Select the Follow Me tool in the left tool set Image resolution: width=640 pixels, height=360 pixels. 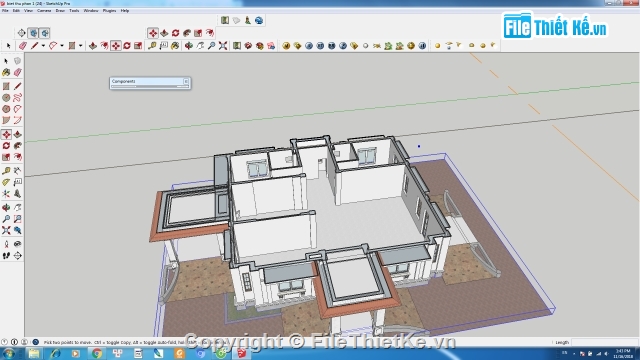coord(17,146)
